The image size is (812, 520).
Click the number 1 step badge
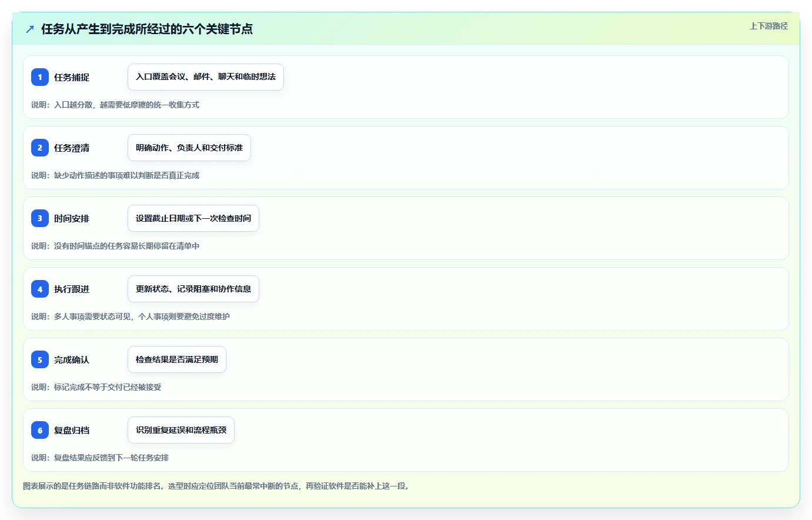pos(40,77)
